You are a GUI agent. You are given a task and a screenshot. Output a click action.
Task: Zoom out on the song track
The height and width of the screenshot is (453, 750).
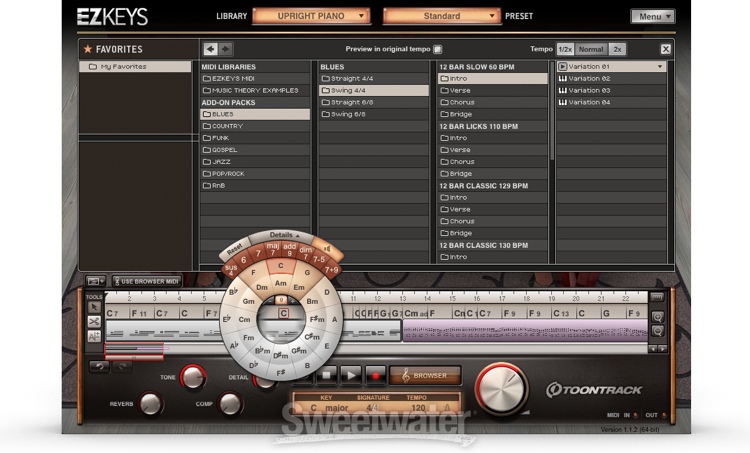(658, 331)
